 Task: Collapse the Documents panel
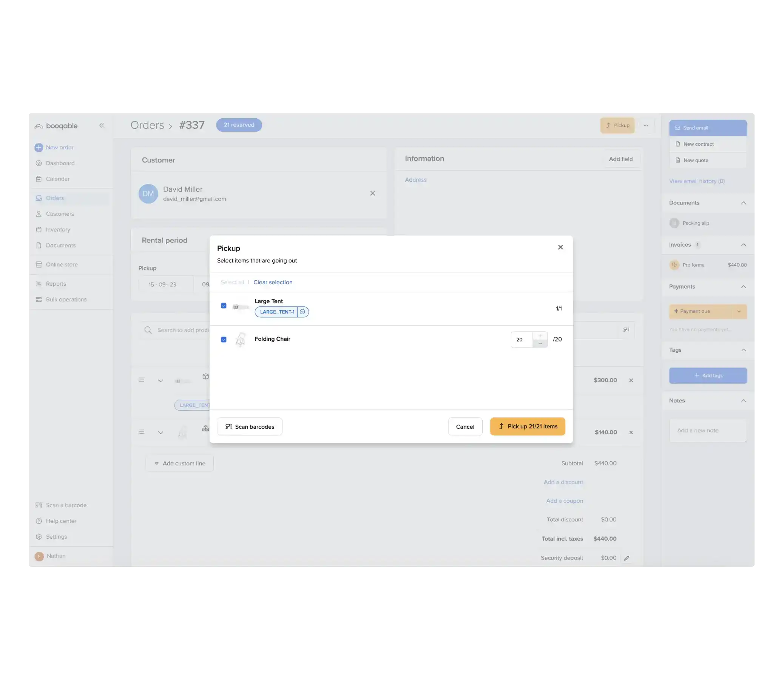pos(743,202)
